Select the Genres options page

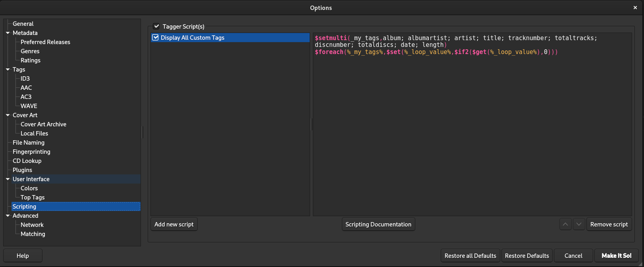tap(30, 51)
